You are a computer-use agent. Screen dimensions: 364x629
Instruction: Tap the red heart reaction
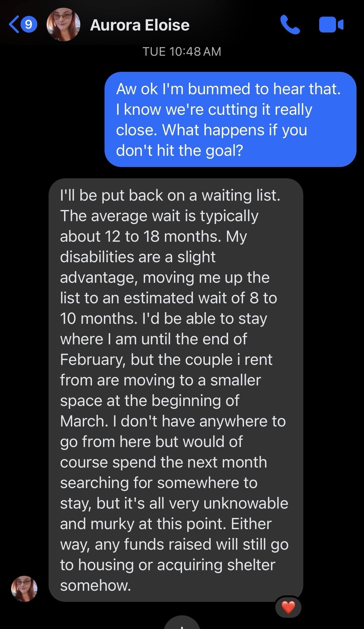click(288, 607)
